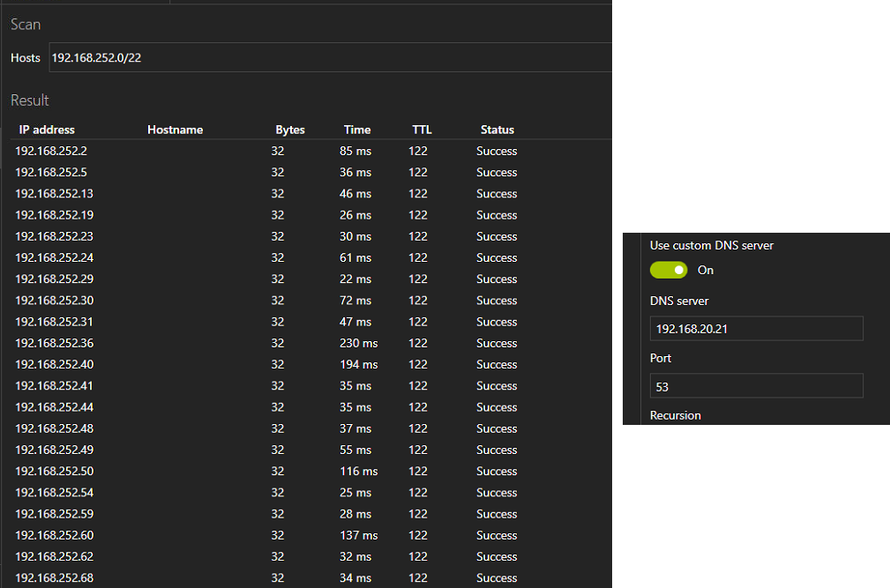
Task: Click the 72 ms time value
Action: coord(355,301)
